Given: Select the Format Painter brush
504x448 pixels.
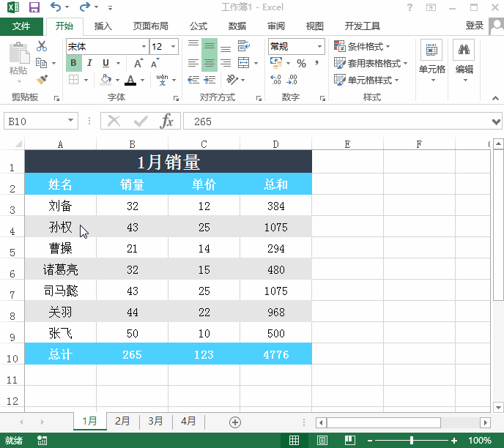Looking at the screenshot, I should click(42, 79).
